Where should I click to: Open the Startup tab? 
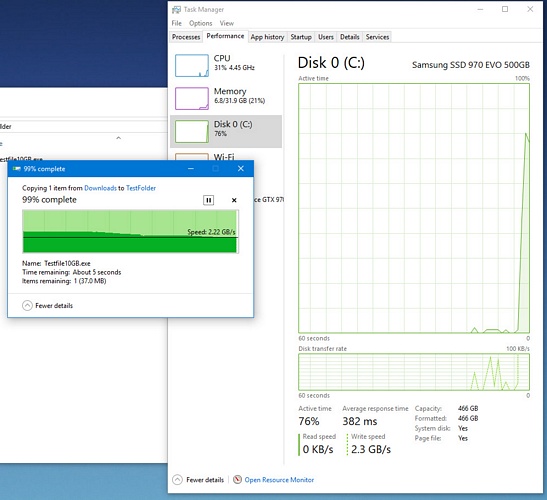click(x=301, y=37)
